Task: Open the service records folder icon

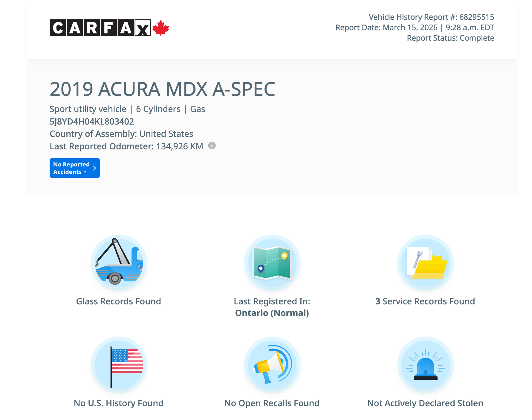Action: [425, 263]
